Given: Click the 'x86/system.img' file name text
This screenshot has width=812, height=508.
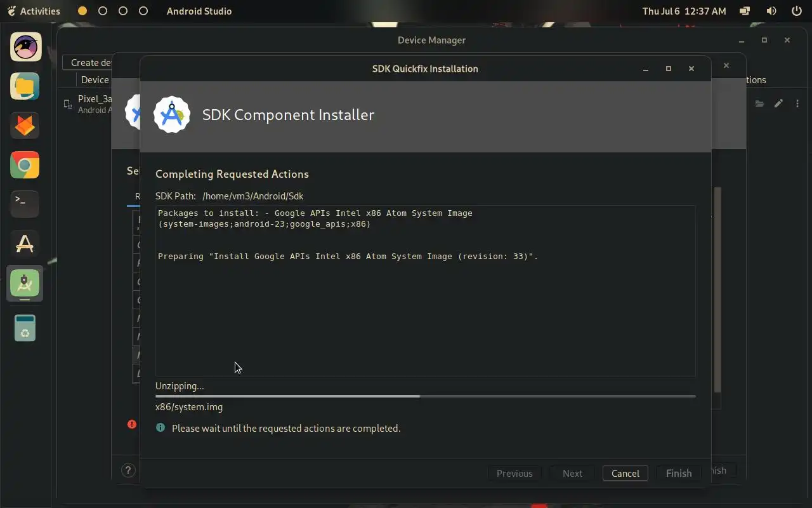Looking at the screenshot, I should pos(189,407).
